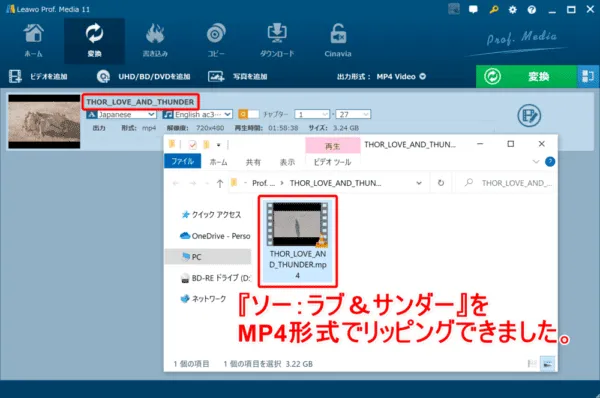Open the ビデオ ツール ribbon tab
600x398 pixels.
coord(333,162)
